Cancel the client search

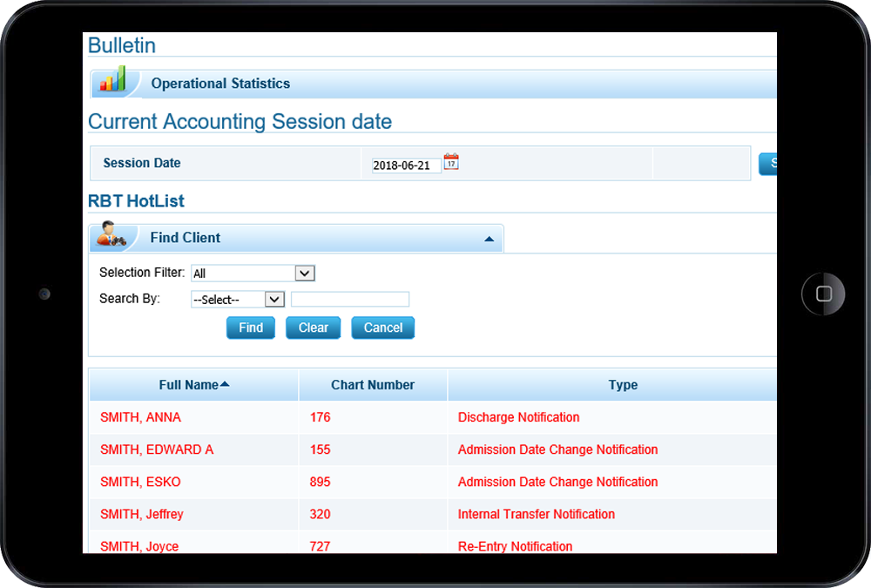pyautogui.click(x=382, y=328)
